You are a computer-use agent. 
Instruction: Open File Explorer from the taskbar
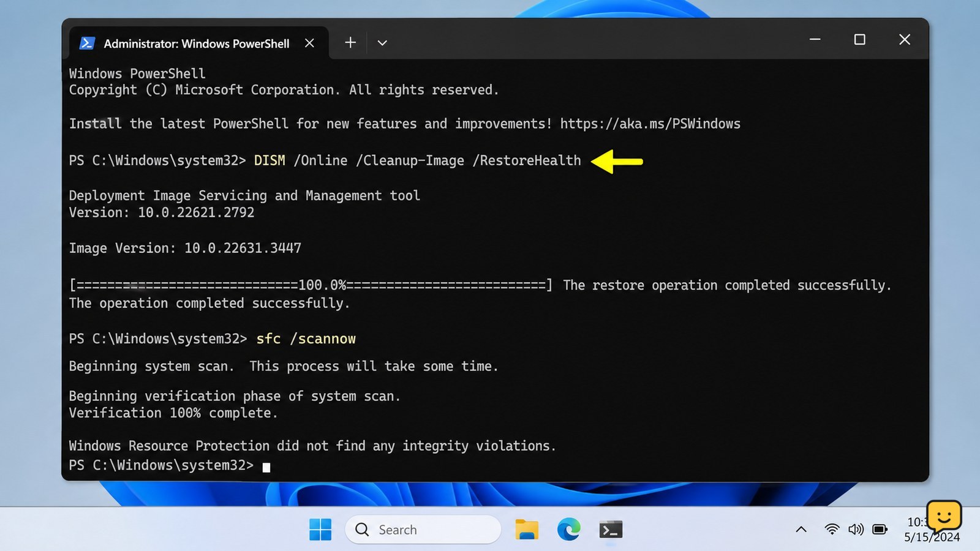(x=527, y=530)
